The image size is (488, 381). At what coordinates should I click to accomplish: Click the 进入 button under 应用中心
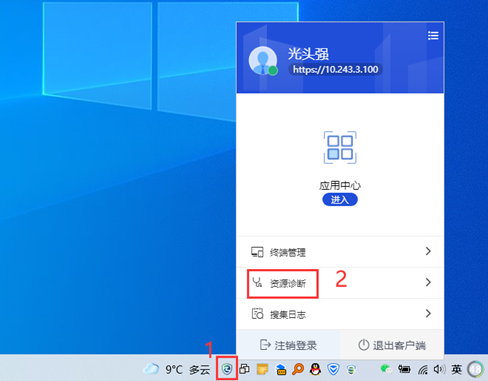[340, 200]
